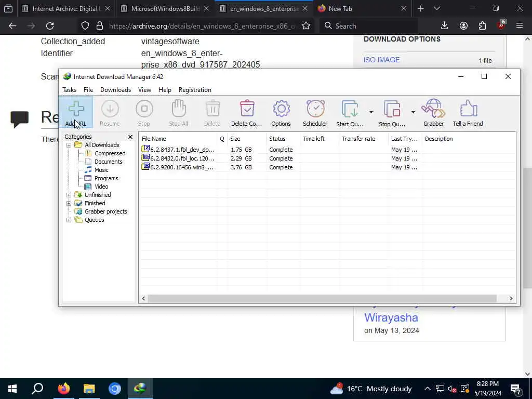Select the Video category
The height and width of the screenshot is (399, 532).
101,187
